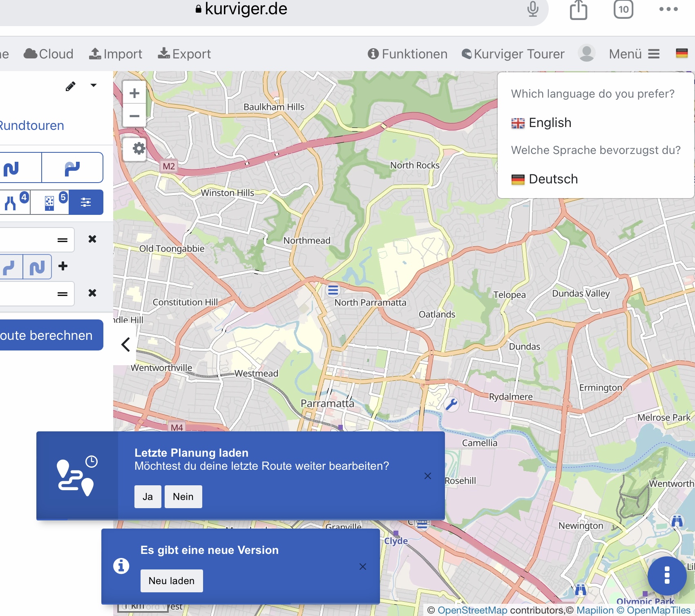Click Neu laden to reload new version
695x616 pixels.
(172, 580)
